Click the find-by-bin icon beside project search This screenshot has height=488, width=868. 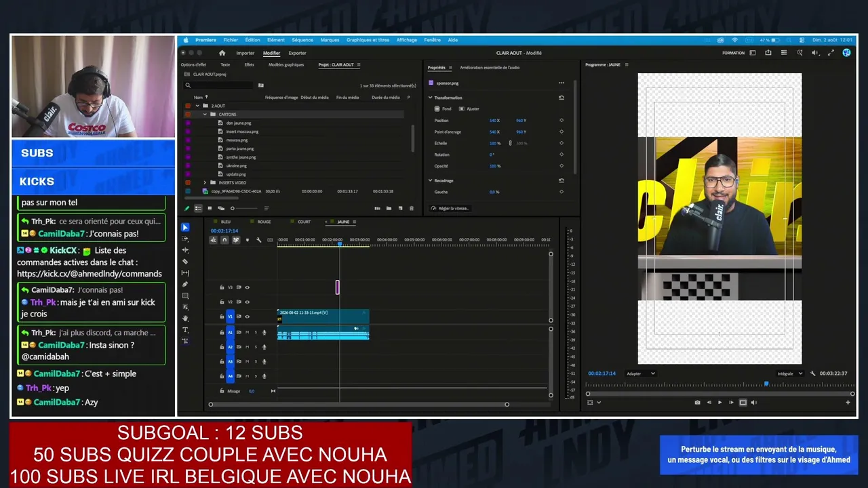(261, 85)
